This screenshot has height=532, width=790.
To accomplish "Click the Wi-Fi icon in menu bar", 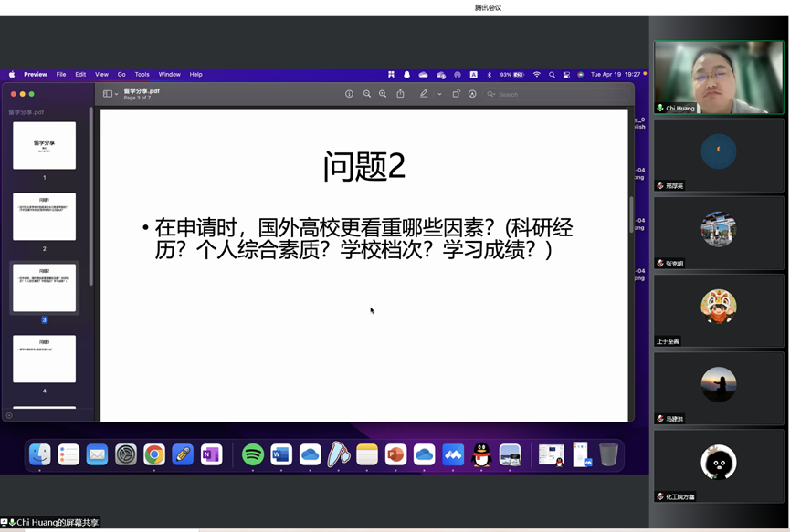I will tap(537, 75).
